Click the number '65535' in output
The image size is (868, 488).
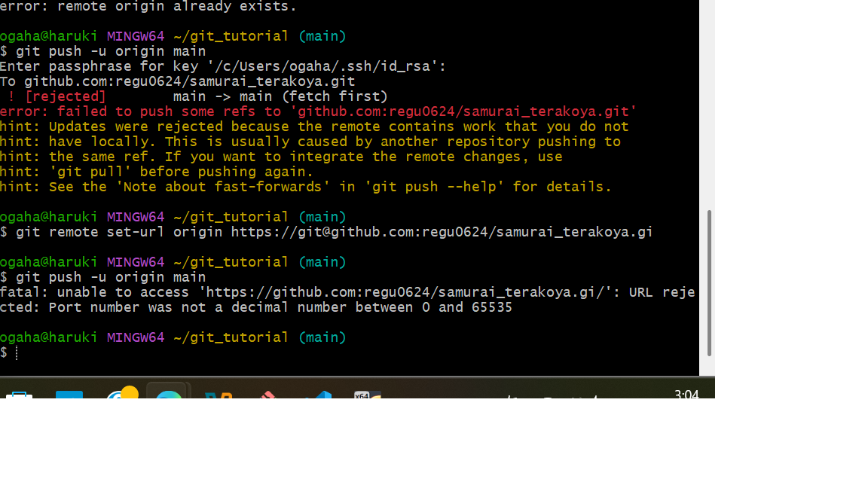click(492, 307)
